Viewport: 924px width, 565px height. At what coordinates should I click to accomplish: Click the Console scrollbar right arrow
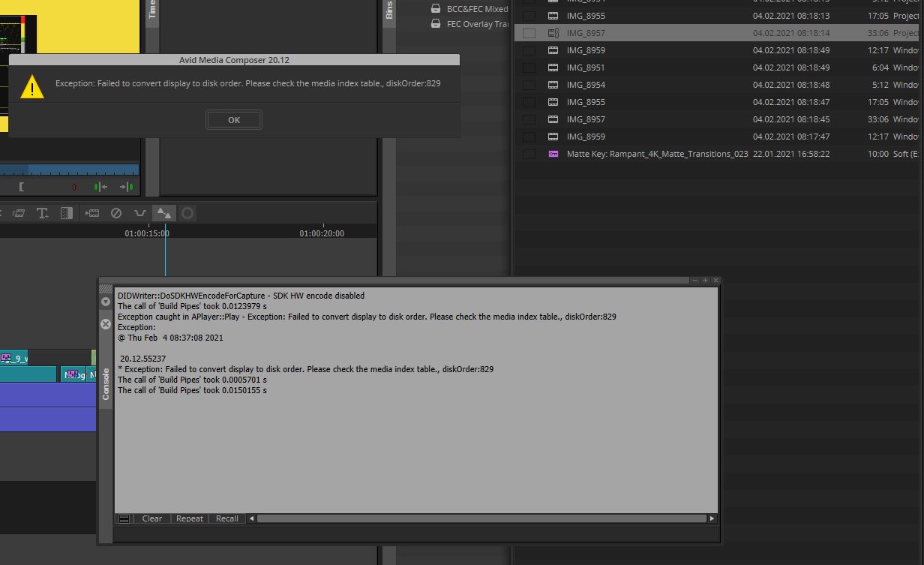click(712, 518)
